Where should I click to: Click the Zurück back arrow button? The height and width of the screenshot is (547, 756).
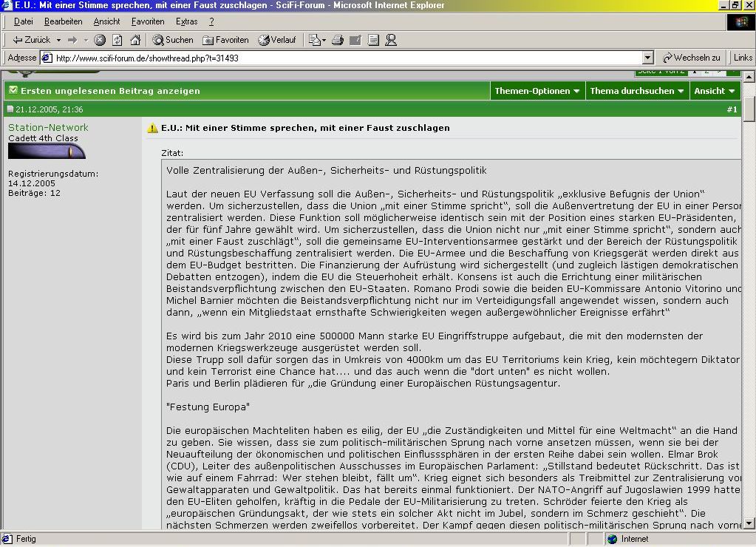31,40
